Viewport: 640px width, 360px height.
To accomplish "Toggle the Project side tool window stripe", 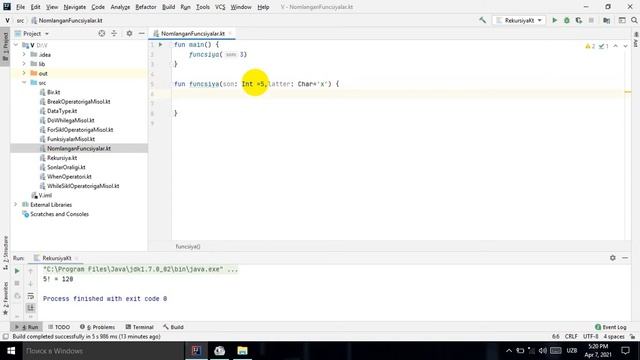I will point(5,46).
